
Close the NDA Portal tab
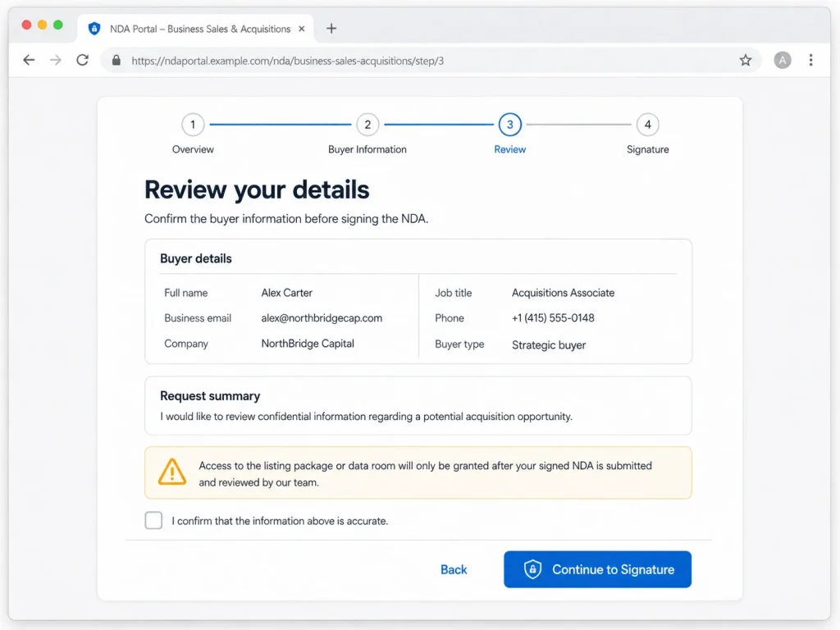302,29
